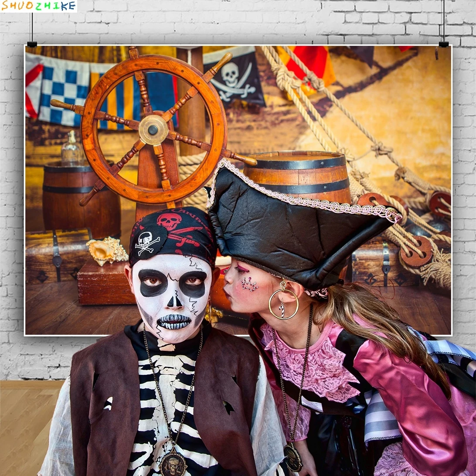Click the pink crown face paint on cheek

click(x=249, y=284)
